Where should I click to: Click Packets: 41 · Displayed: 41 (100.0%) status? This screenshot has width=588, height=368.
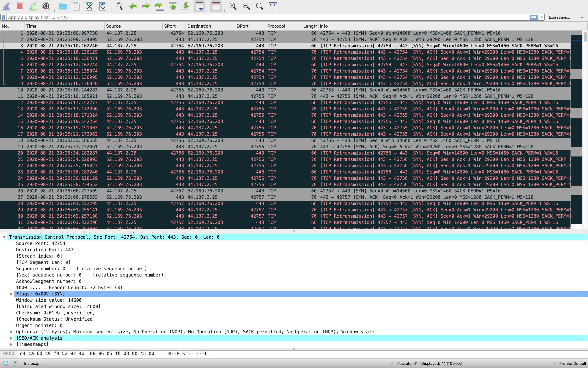point(430,363)
